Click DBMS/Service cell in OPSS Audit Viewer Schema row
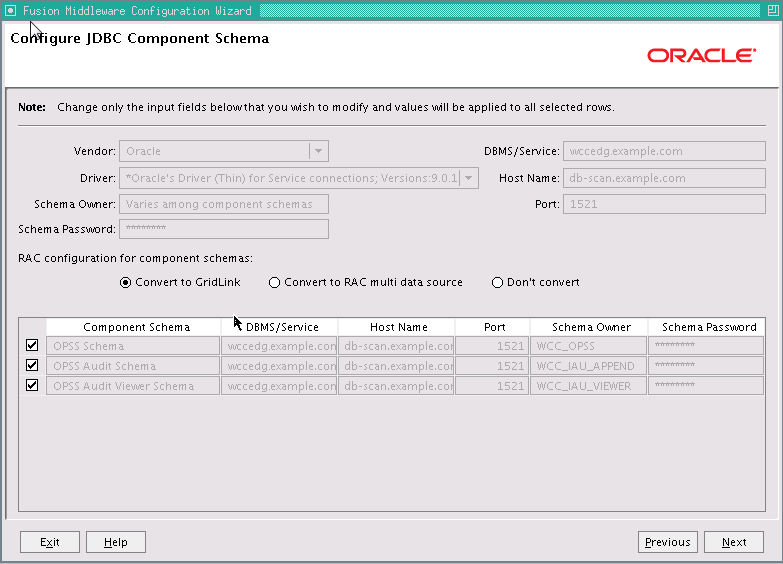The image size is (783, 564). click(x=279, y=386)
